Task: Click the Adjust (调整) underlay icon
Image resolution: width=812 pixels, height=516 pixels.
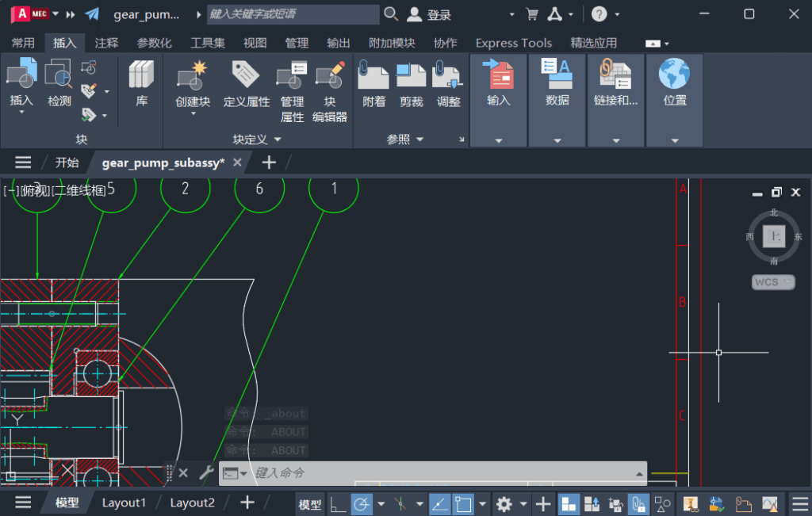Action: coord(447,75)
